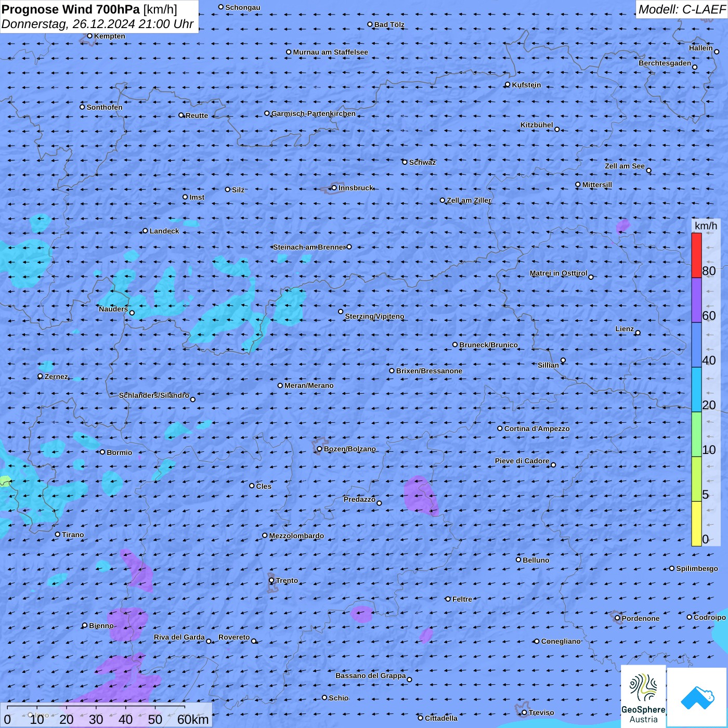Select the Nauders marker circle
The image size is (728, 728).
click(x=132, y=313)
